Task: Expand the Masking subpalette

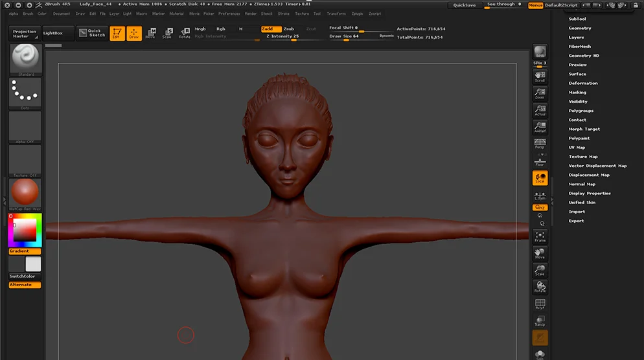Action: 577,93
